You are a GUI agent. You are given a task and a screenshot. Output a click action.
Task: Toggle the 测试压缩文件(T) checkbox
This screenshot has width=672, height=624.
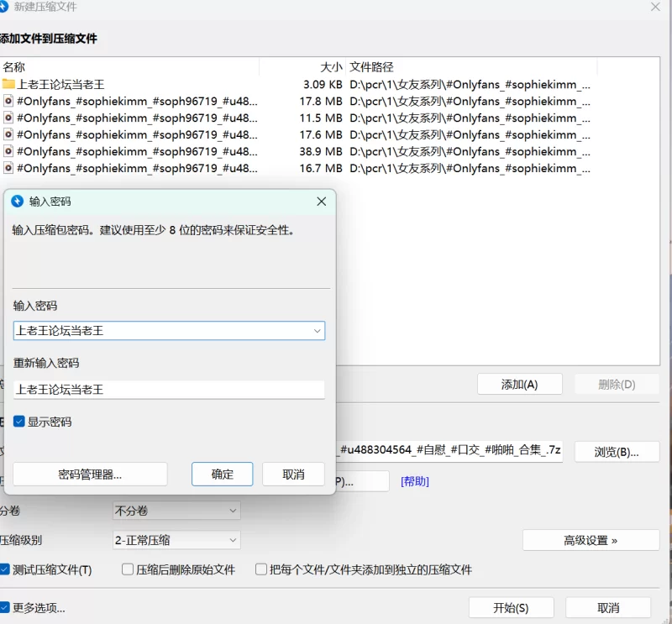[x=5, y=569]
